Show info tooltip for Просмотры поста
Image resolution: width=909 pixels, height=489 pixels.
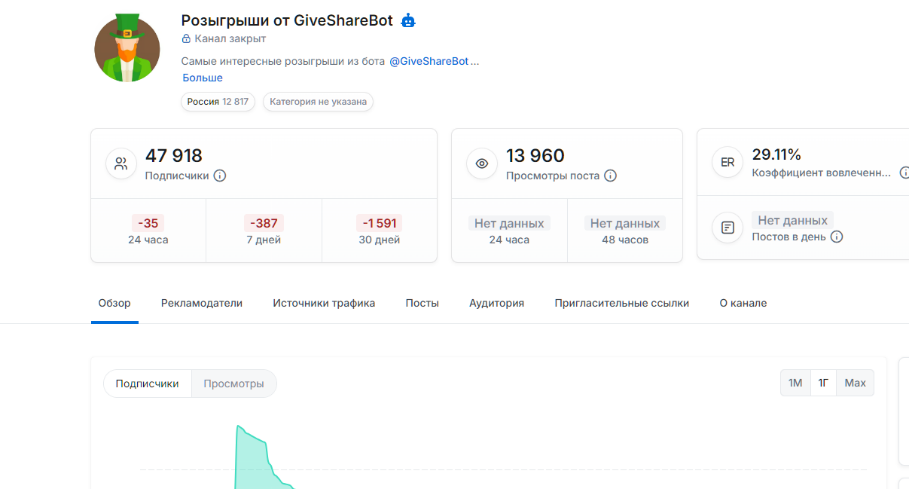[610, 176]
